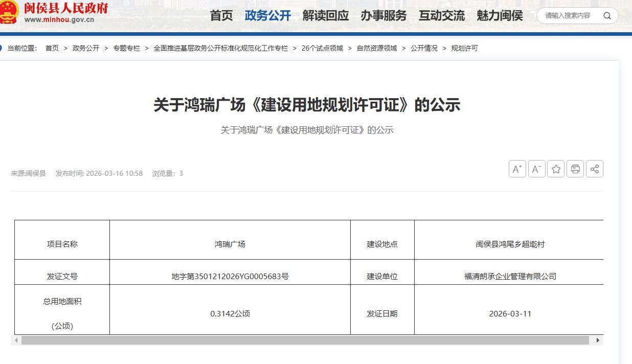Select 互动交流 navigation item
632x364 pixels.
pyautogui.click(x=442, y=15)
